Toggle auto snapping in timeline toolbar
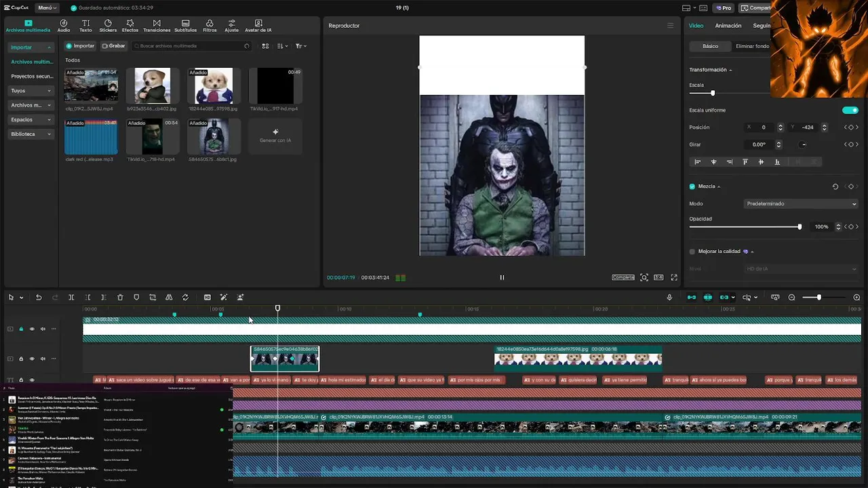This screenshot has width=868, height=488. tap(708, 298)
